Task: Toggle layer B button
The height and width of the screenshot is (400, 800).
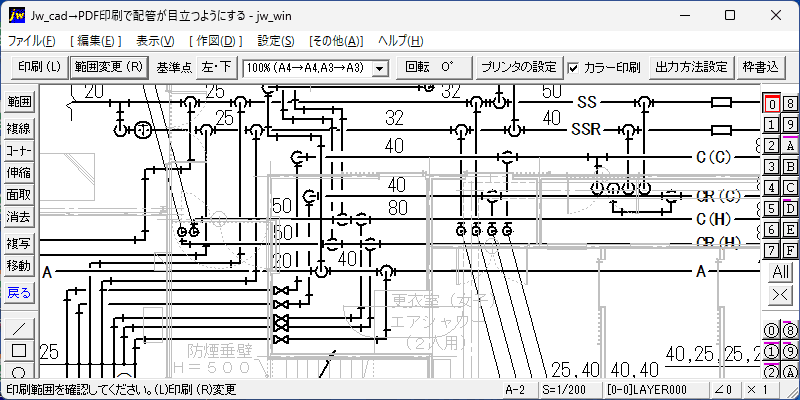Action: tap(790, 166)
